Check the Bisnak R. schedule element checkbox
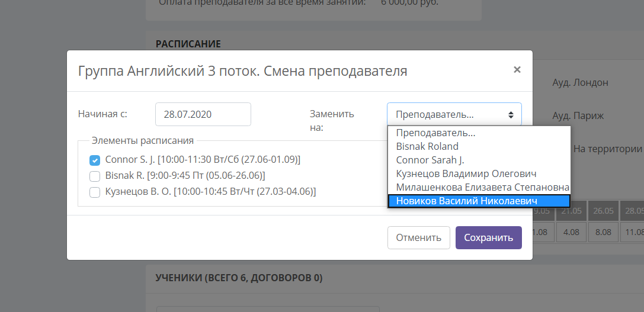644x312 pixels. click(x=94, y=176)
